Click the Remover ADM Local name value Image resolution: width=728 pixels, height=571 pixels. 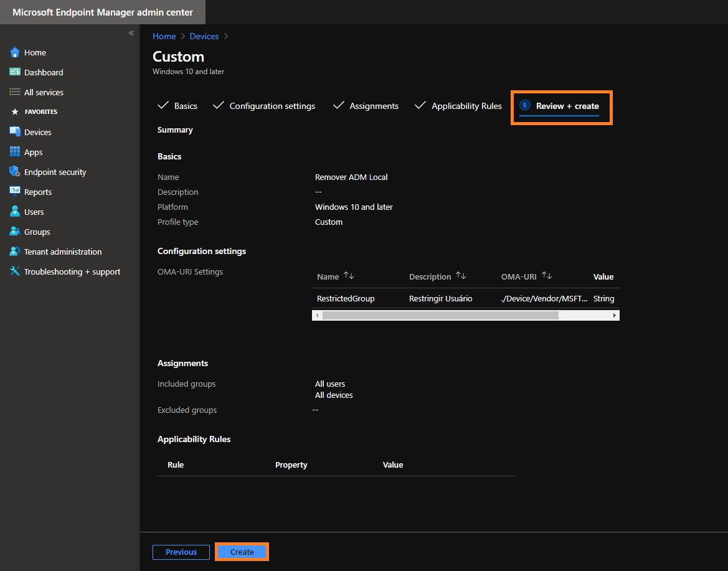351,177
